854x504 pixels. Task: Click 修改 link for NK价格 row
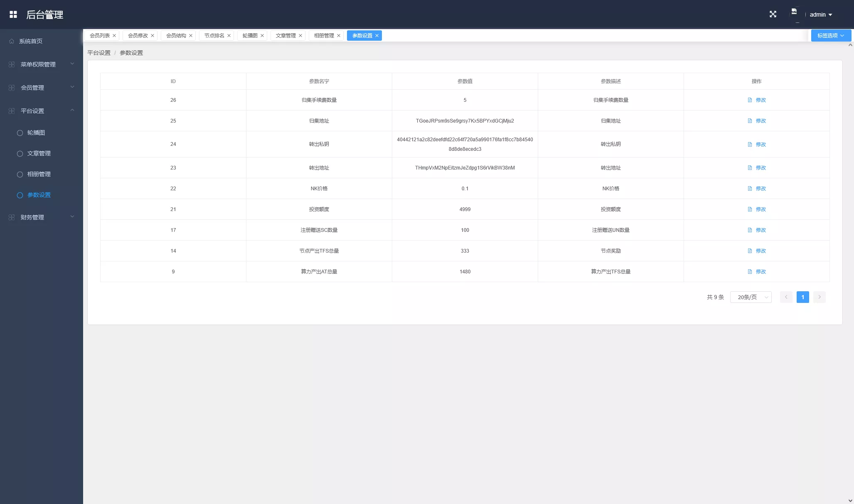(760, 189)
